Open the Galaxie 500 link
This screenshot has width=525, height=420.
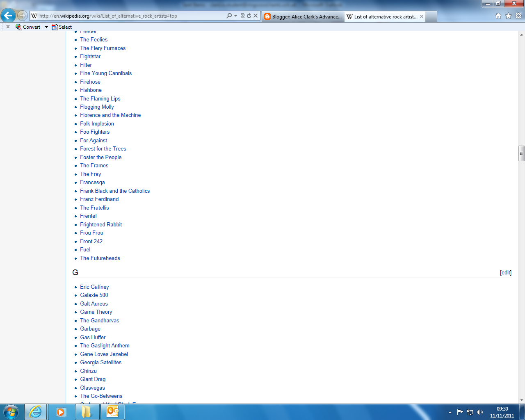[x=94, y=295]
